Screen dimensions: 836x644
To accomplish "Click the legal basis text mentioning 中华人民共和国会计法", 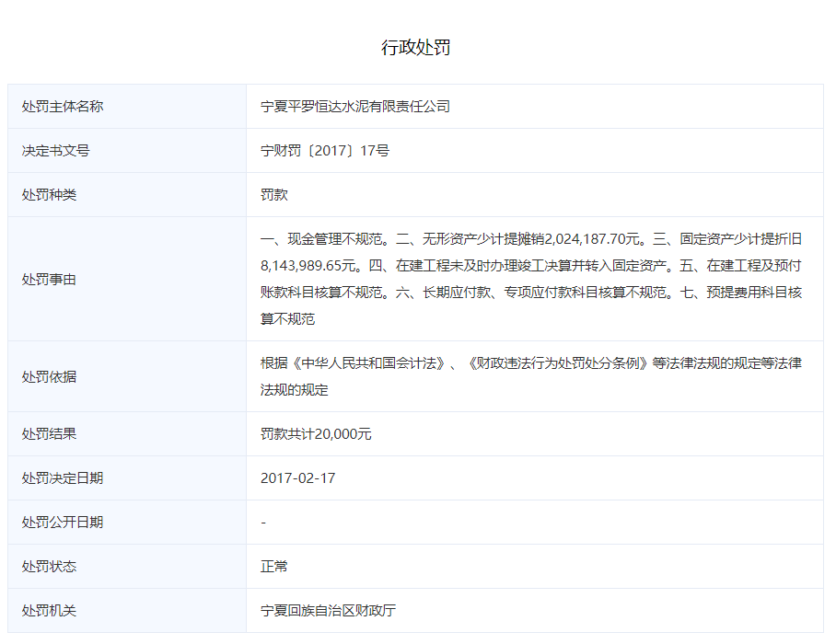I will (x=531, y=376).
